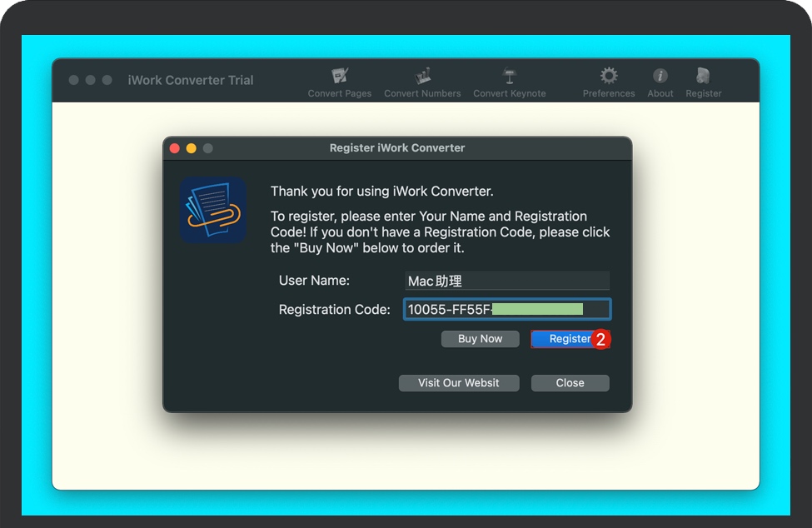Click the User Name label

point(314,281)
